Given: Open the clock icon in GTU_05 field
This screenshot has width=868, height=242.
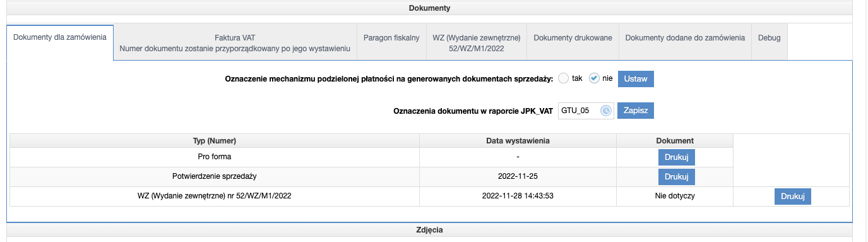Looking at the screenshot, I should (x=606, y=111).
